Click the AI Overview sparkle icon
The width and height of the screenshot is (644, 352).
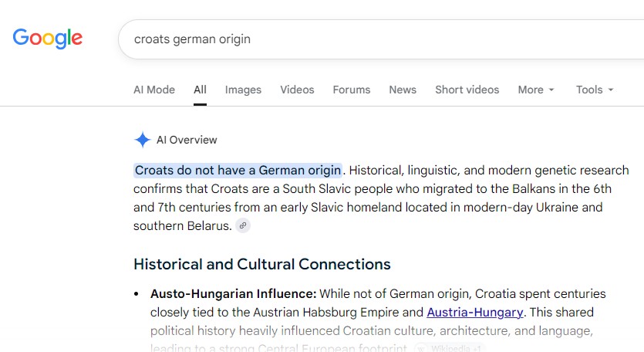[143, 140]
